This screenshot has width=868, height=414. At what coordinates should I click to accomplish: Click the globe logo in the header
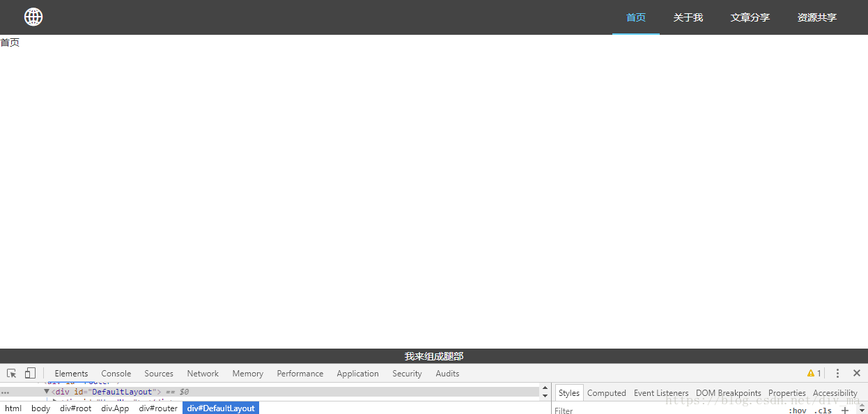point(33,17)
